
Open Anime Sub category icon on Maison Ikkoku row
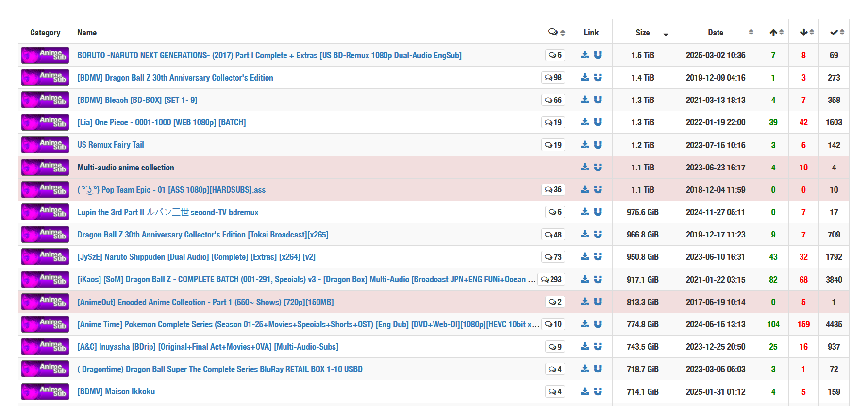[45, 391]
